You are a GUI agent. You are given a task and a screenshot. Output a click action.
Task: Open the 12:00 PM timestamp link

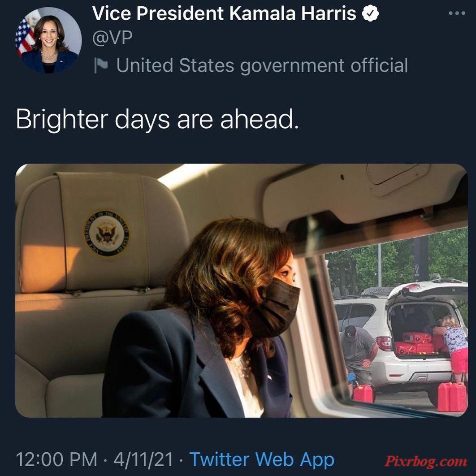(x=56, y=459)
